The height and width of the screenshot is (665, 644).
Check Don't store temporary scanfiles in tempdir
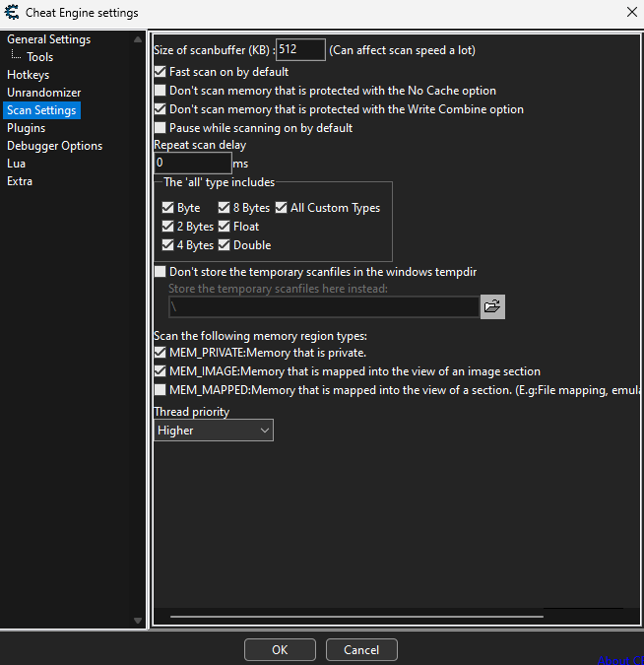coord(161,272)
